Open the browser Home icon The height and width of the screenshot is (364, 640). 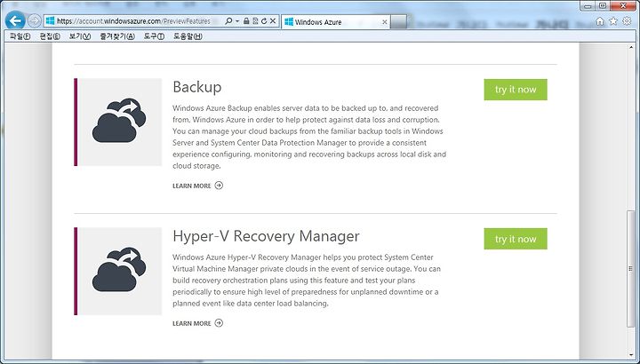(x=600, y=21)
